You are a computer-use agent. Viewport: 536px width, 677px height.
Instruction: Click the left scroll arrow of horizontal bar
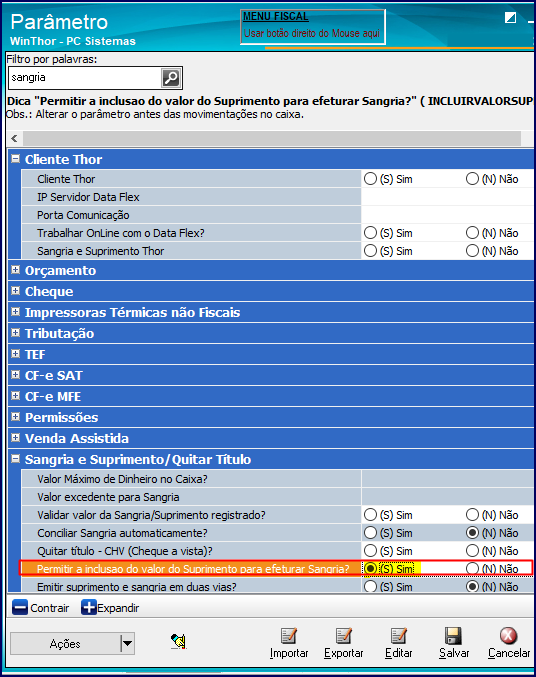pyautogui.click(x=15, y=138)
